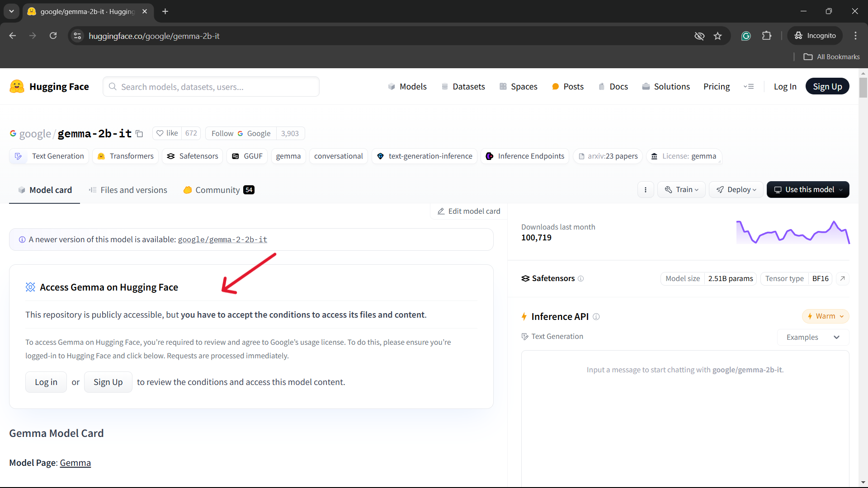Click the site information icon in address bar
Viewport: 868px width, 488px height.
(x=78, y=36)
